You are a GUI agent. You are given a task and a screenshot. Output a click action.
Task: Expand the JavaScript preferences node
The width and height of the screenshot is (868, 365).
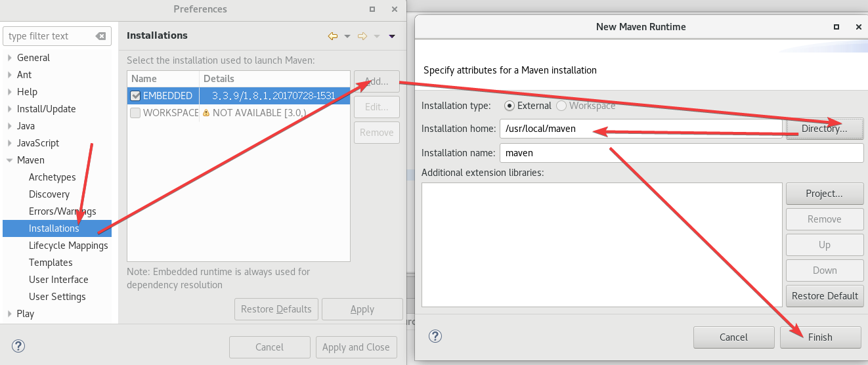9,143
